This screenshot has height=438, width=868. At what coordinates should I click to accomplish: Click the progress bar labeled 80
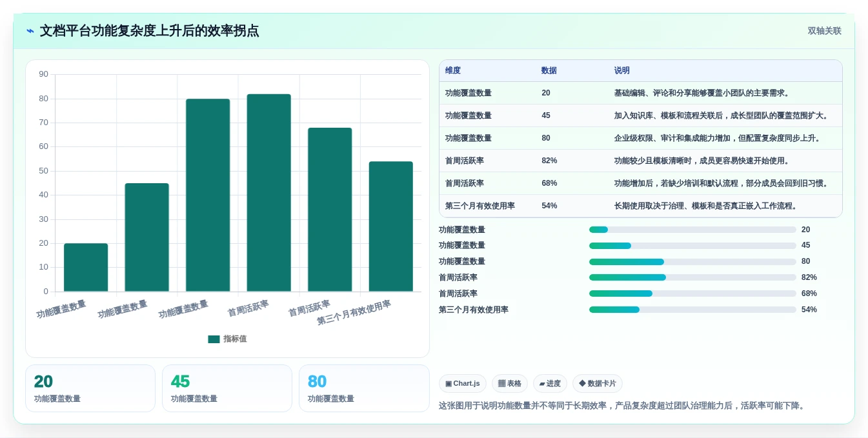[692, 262]
